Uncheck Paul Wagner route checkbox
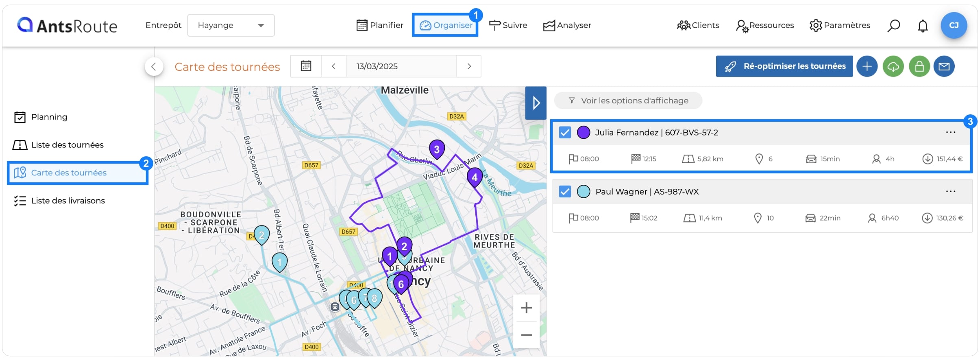980x361 pixels. pos(565,191)
